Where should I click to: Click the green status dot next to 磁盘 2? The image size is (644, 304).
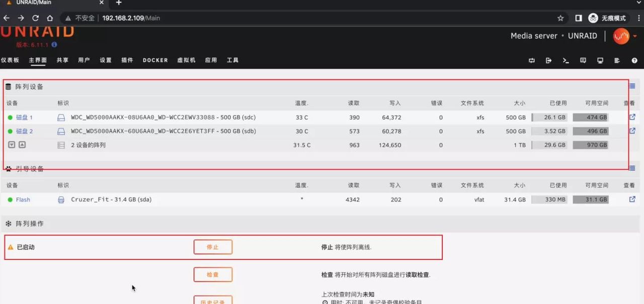pyautogui.click(x=10, y=131)
